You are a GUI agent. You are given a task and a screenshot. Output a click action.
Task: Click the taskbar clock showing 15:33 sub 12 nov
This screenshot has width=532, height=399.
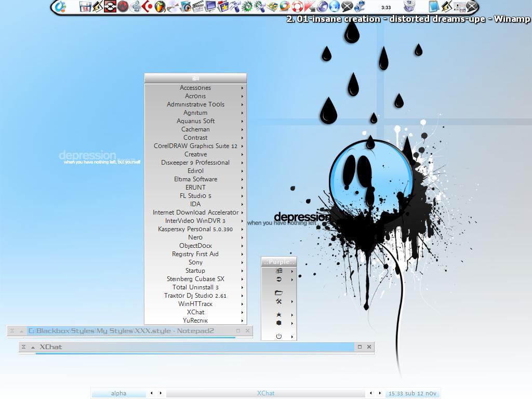pyautogui.click(x=412, y=393)
